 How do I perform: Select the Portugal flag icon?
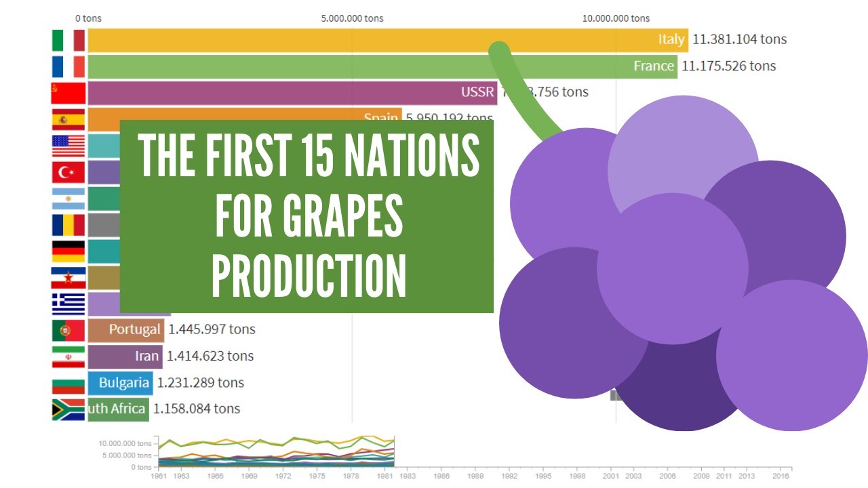coord(68,330)
